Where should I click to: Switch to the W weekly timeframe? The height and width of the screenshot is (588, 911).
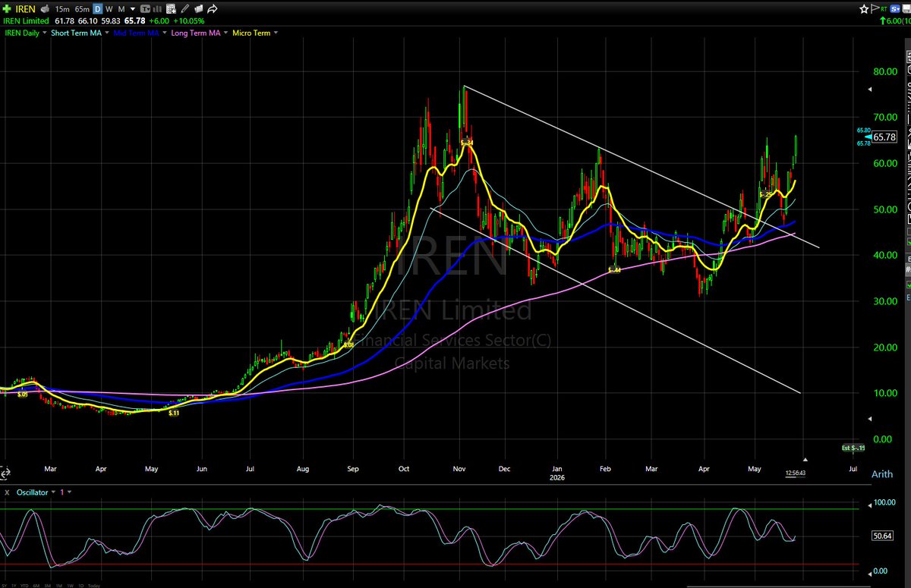coord(109,9)
